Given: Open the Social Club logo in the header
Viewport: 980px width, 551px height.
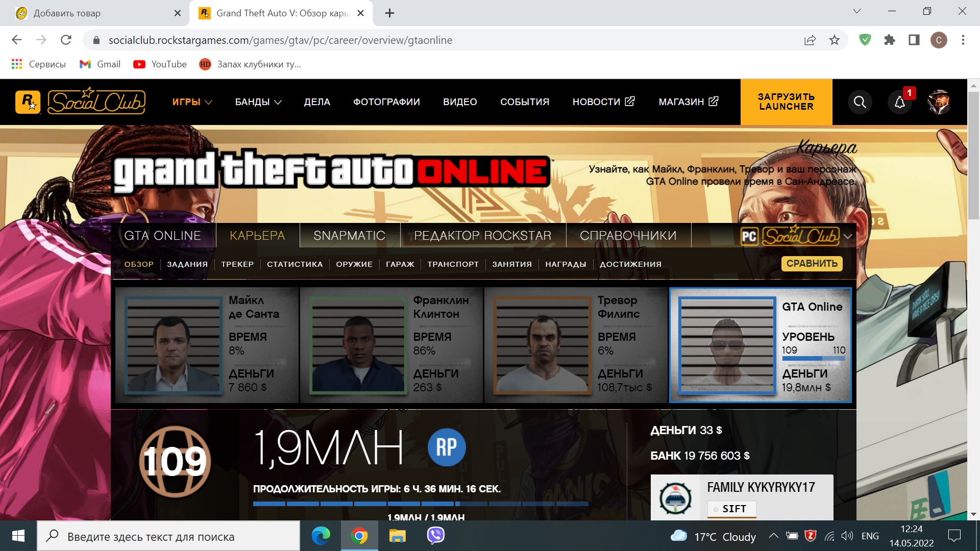Looking at the screenshot, I should point(96,101).
